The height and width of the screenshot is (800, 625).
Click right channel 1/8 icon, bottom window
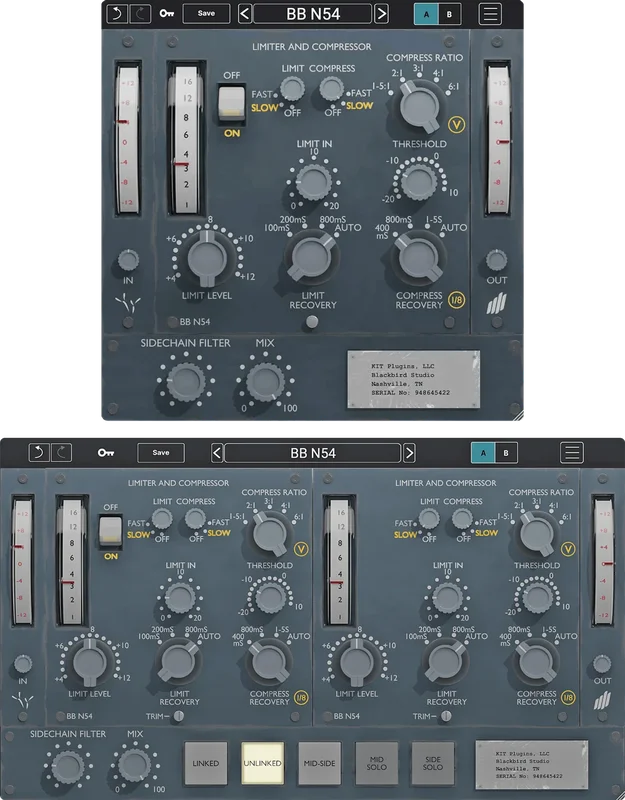[568, 697]
